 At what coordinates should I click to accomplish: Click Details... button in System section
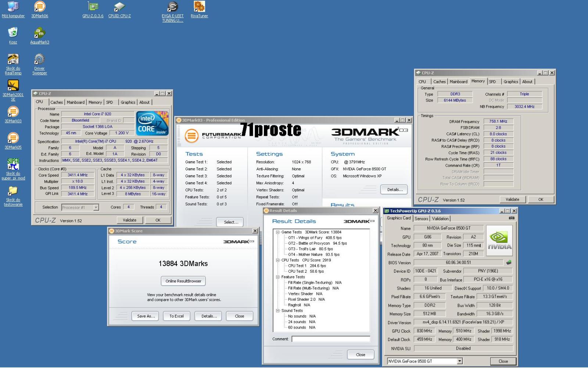395,190
